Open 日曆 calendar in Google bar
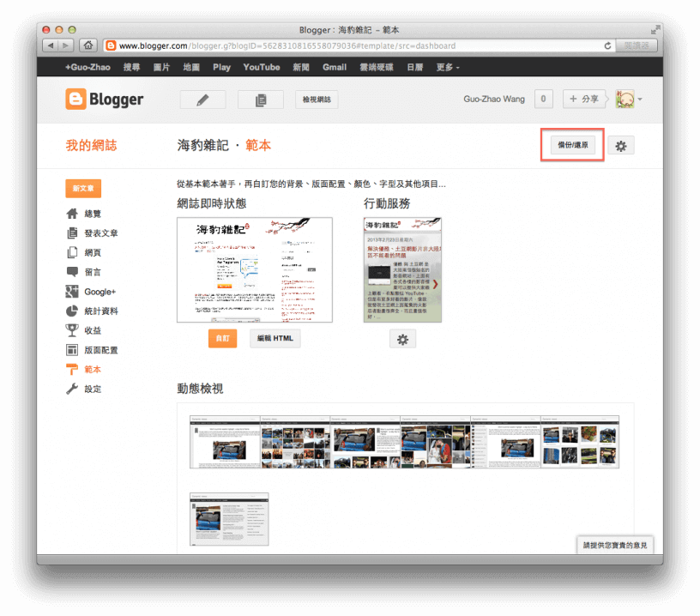 click(x=415, y=67)
